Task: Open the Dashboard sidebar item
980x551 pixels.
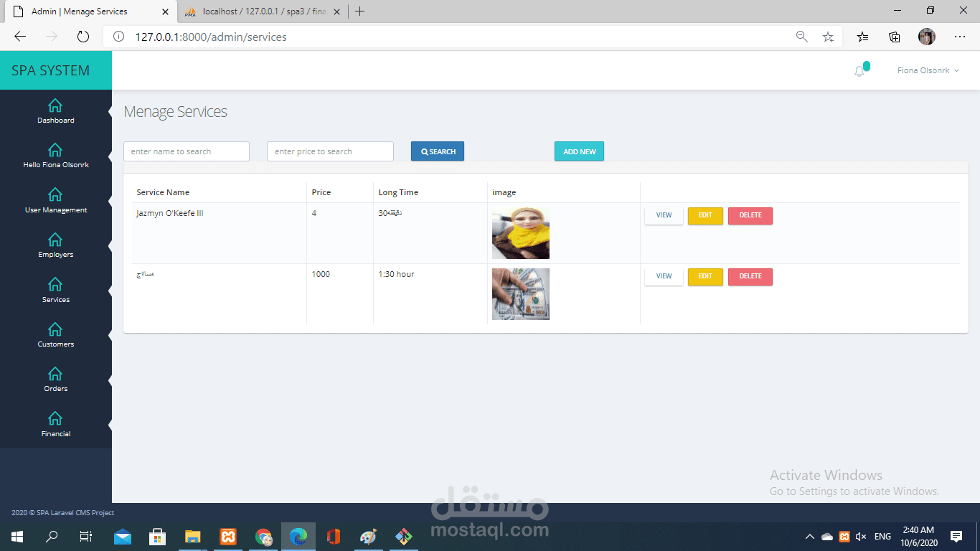Action: (x=55, y=111)
